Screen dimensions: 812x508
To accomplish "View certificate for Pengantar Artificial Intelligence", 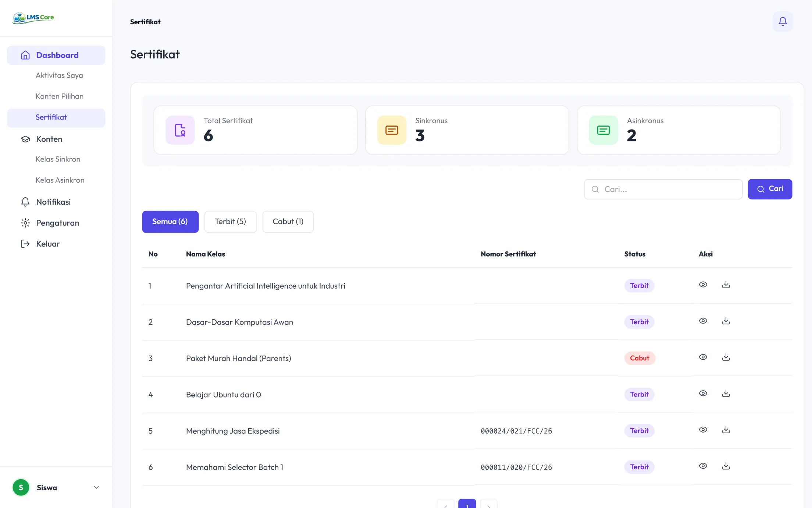I will click(703, 285).
